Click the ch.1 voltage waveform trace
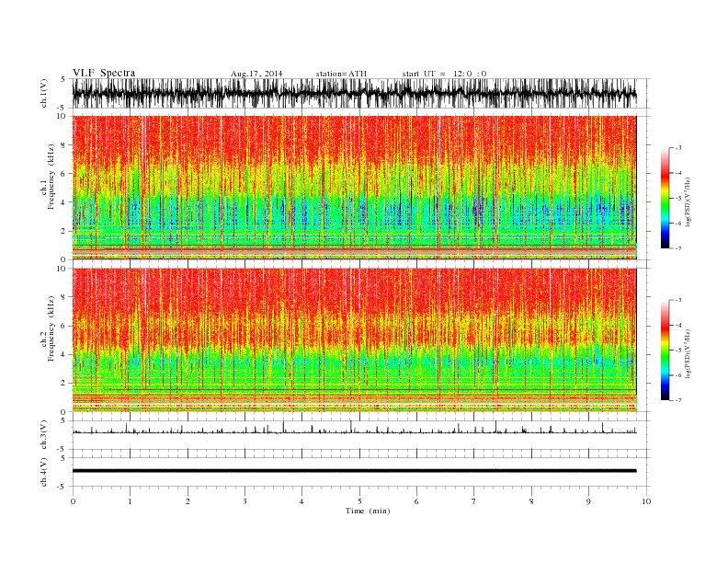The width and height of the screenshot is (728, 563). click(x=354, y=93)
